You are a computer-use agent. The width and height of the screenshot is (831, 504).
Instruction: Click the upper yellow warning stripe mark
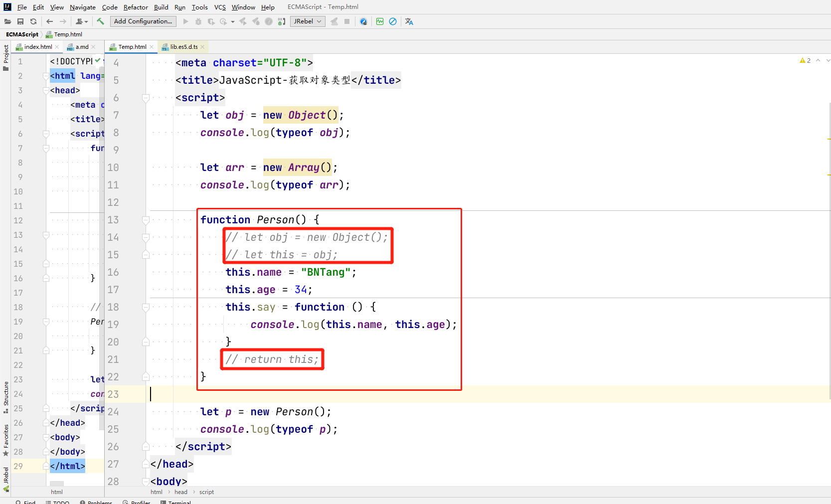tap(829, 139)
